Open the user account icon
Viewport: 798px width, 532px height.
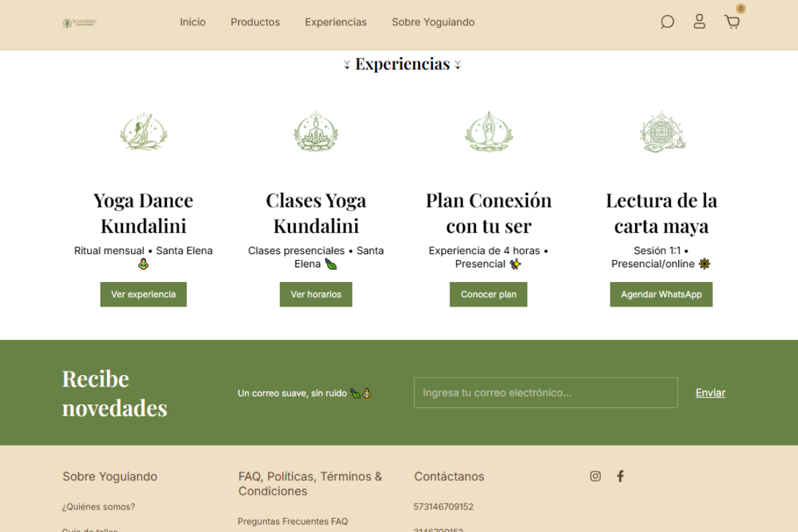700,22
